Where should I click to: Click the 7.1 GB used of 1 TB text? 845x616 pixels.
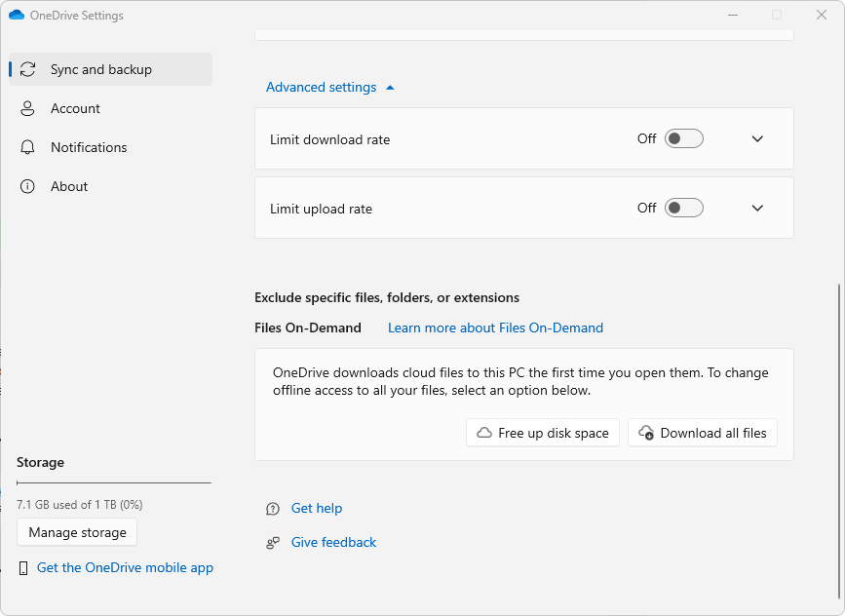tap(80, 505)
